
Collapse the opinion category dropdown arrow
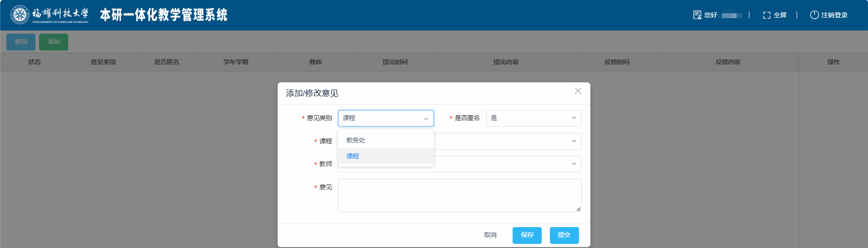(426, 118)
